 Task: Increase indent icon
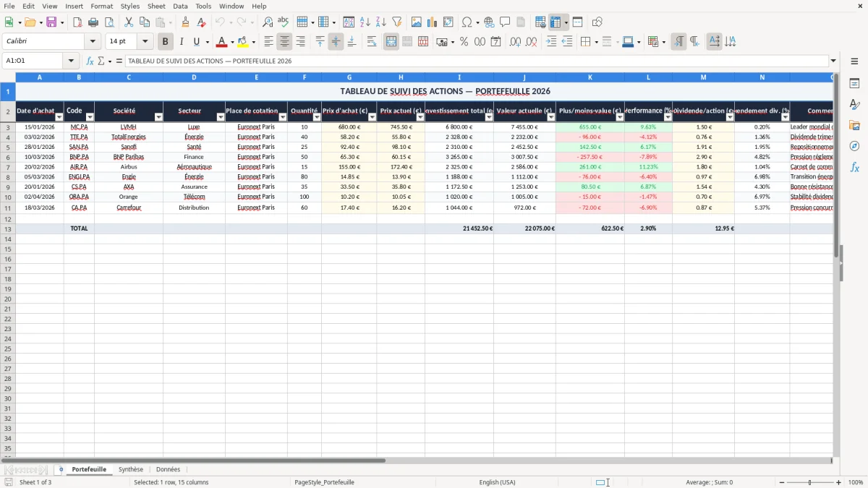(x=551, y=42)
